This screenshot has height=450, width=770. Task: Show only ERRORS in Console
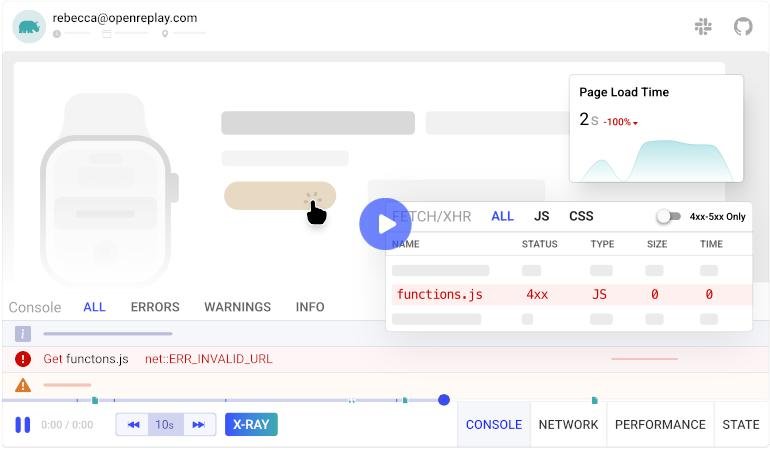pyautogui.click(x=155, y=307)
